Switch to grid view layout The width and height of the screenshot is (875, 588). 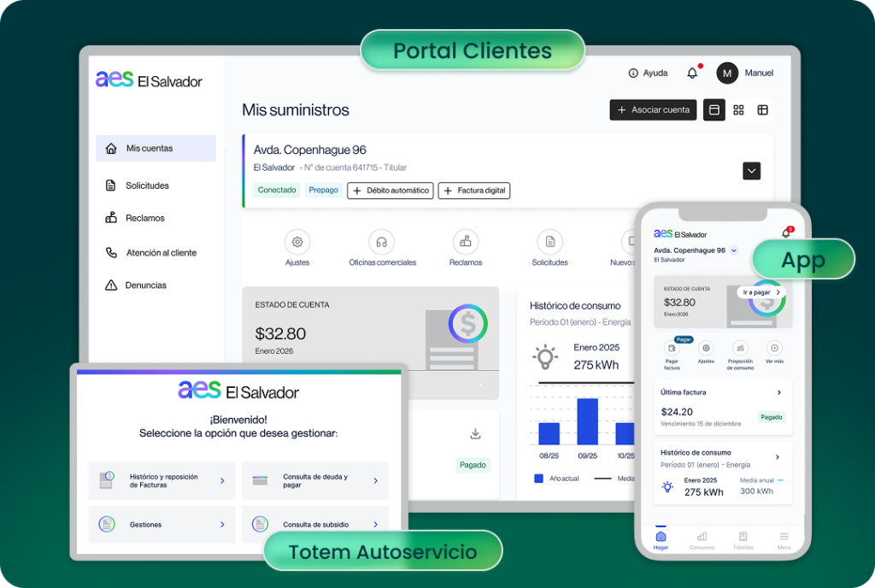[738, 110]
